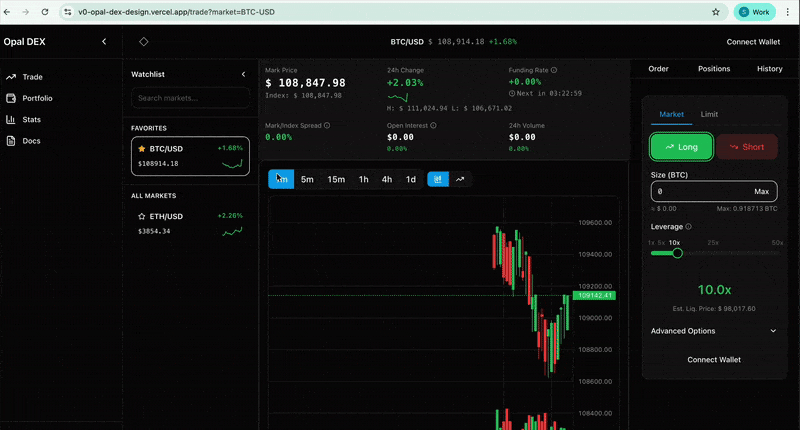Screen dimensions: 800x430
Task: Click the Mark Price $ 108,847.98 value
Action: (305, 83)
